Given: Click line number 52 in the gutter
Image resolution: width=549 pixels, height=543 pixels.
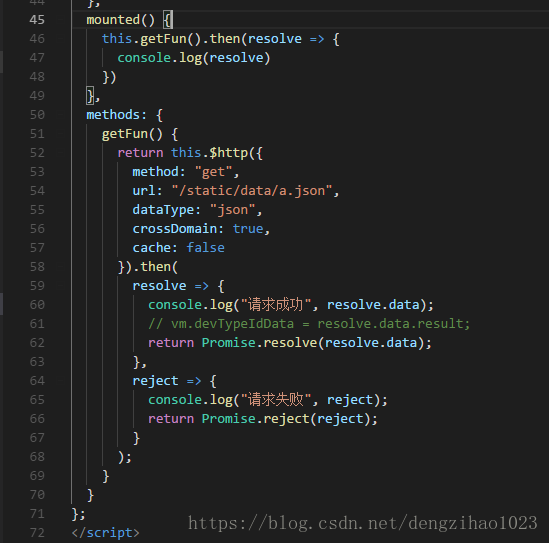Looking at the screenshot, I should [37, 153].
